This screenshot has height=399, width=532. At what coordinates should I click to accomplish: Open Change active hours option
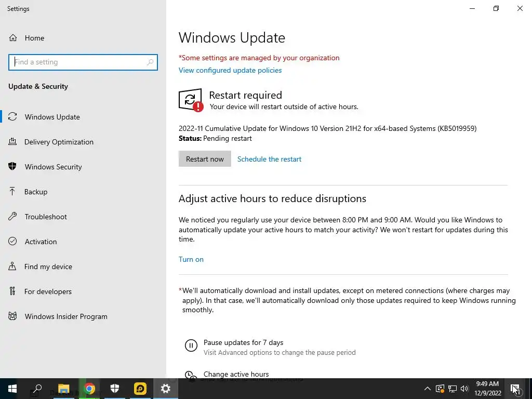coord(236,374)
